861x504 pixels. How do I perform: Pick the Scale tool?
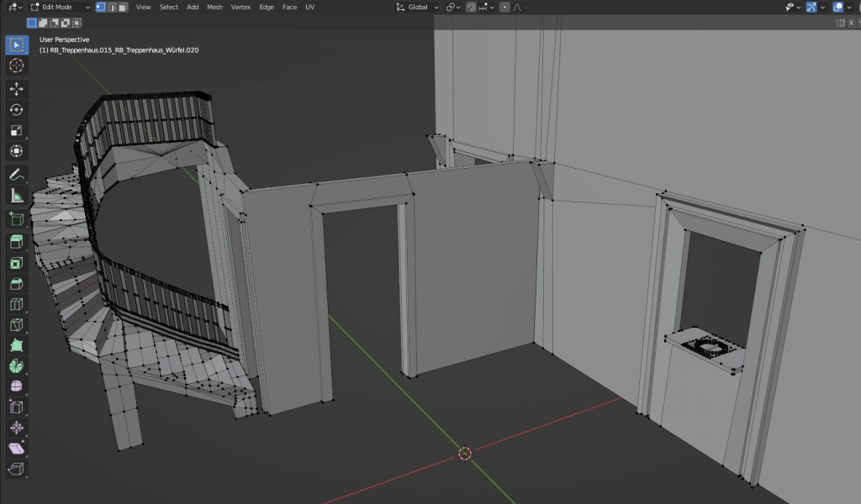16,131
